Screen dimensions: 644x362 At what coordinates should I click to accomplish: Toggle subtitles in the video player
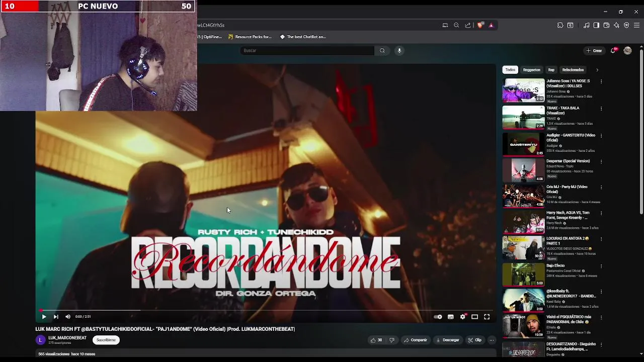(450, 317)
